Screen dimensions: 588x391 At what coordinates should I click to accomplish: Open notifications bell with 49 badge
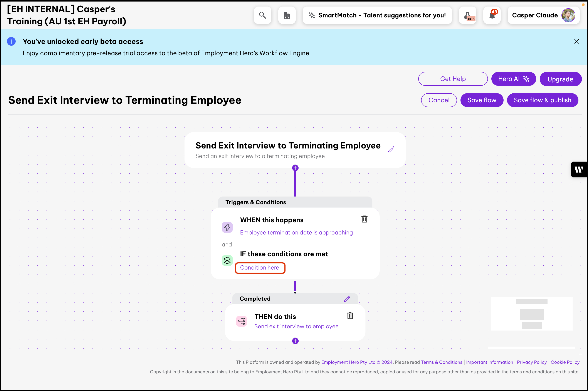pos(492,15)
